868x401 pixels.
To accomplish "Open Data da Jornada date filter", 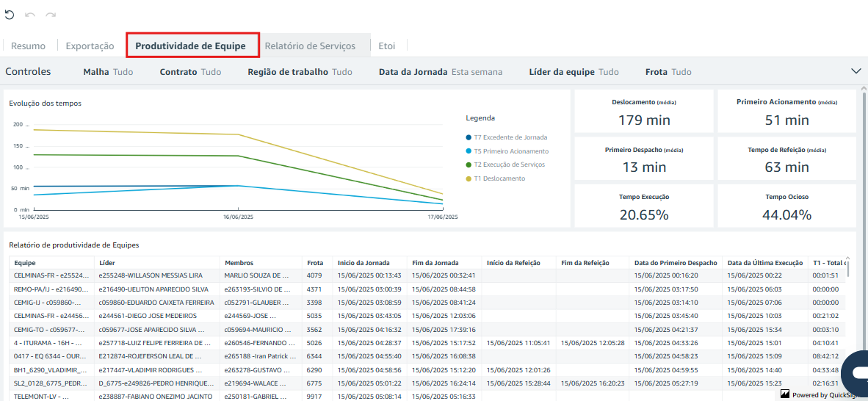I will tap(441, 72).
